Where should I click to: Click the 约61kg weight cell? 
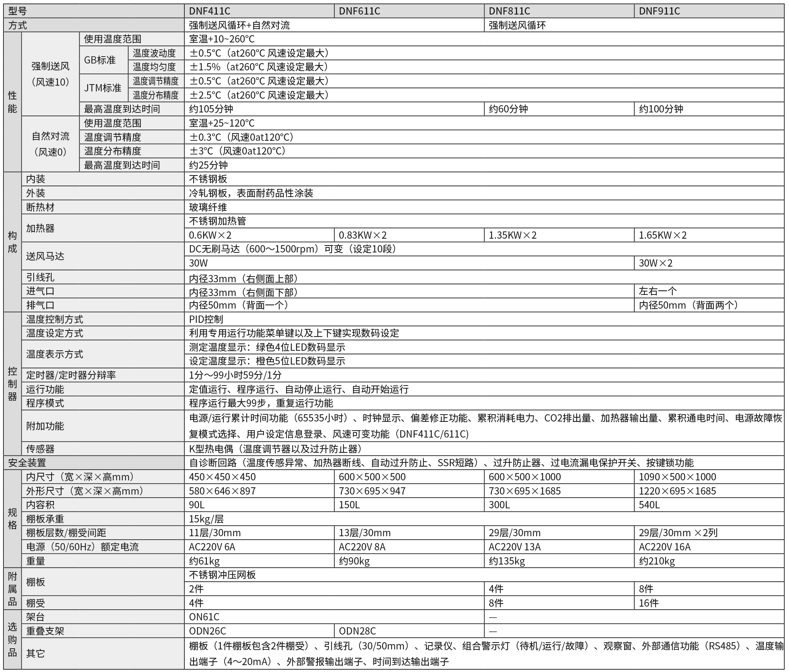[259, 561]
